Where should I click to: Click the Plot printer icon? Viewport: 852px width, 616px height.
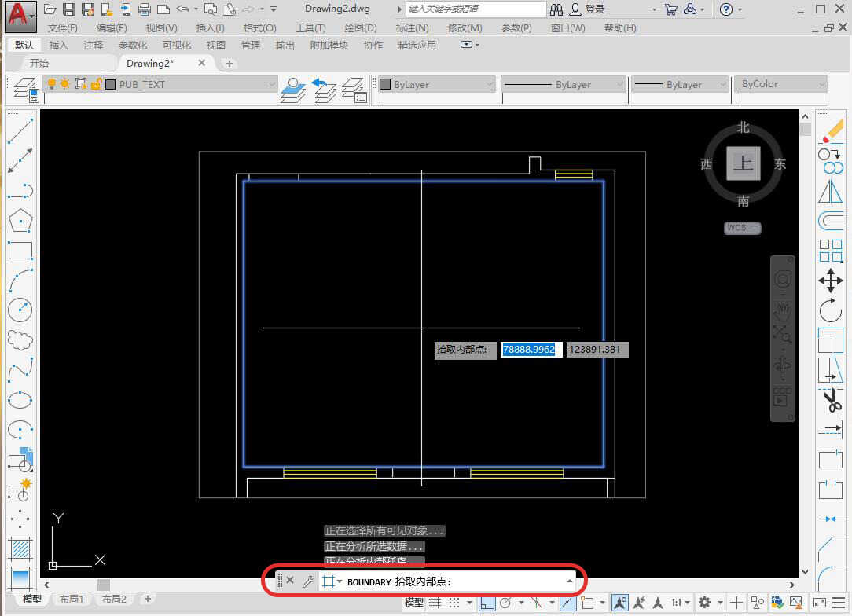[x=144, y=9]
